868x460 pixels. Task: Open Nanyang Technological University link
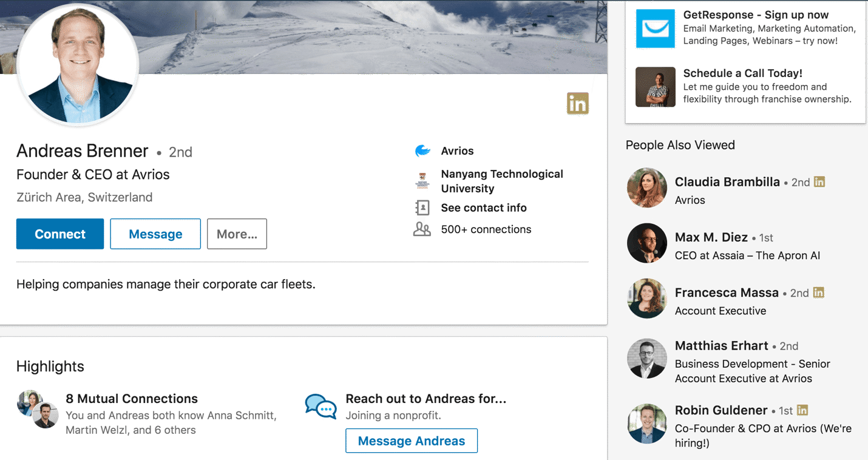pyautogui.click(x=502, y=181)
